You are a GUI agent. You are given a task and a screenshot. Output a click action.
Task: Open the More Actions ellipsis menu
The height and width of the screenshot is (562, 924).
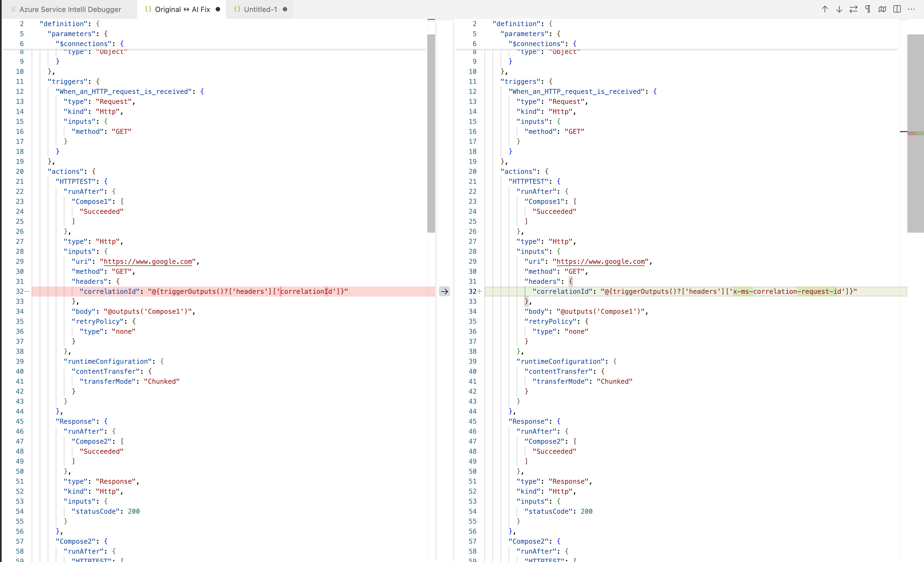(x=911, y=9)
